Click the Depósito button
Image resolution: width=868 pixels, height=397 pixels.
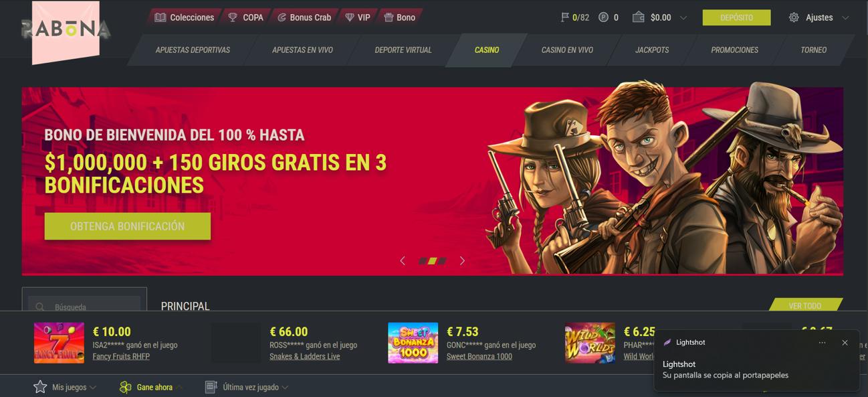coord(736,17)
